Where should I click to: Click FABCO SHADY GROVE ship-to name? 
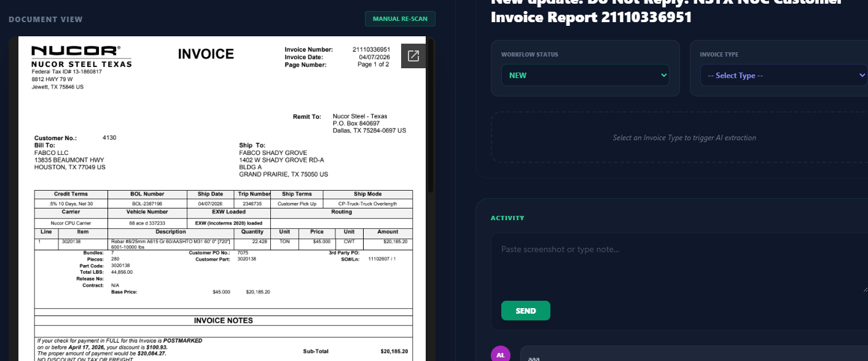coord(273,153)
